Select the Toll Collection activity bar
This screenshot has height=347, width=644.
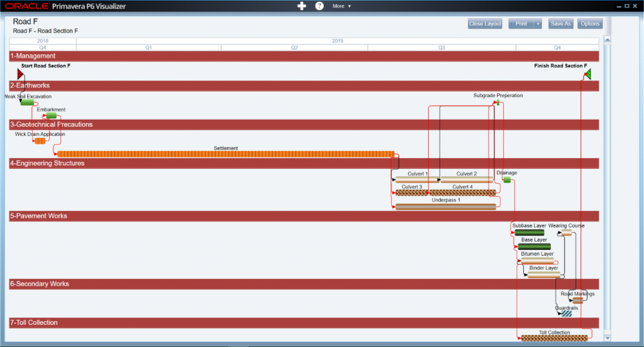[555, 338]
